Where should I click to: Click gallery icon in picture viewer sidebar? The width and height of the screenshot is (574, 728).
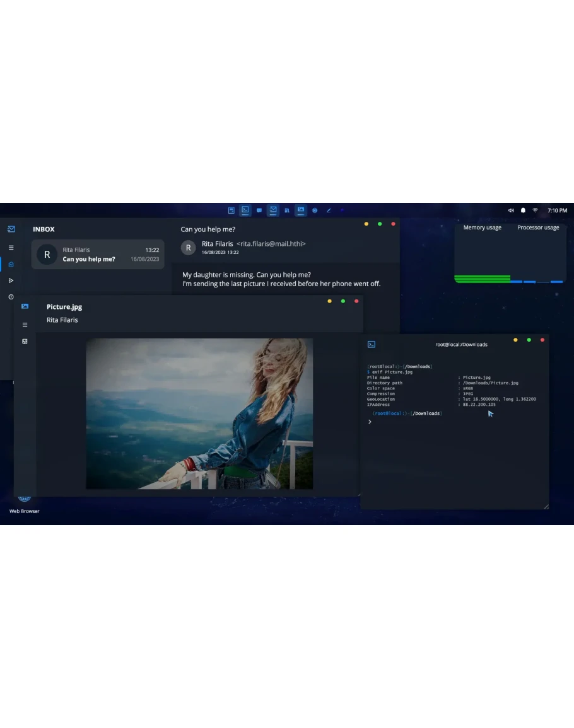(x=25, y=342)
